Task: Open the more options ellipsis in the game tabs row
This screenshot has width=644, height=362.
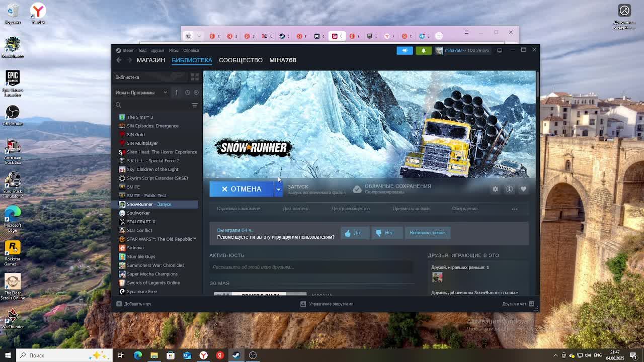Action: coord(514,209)
